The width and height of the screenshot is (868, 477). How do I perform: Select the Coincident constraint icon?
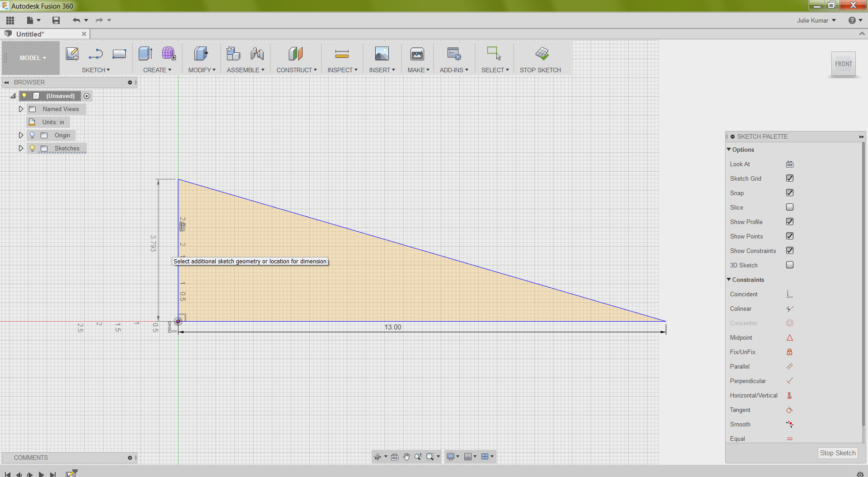790,294
